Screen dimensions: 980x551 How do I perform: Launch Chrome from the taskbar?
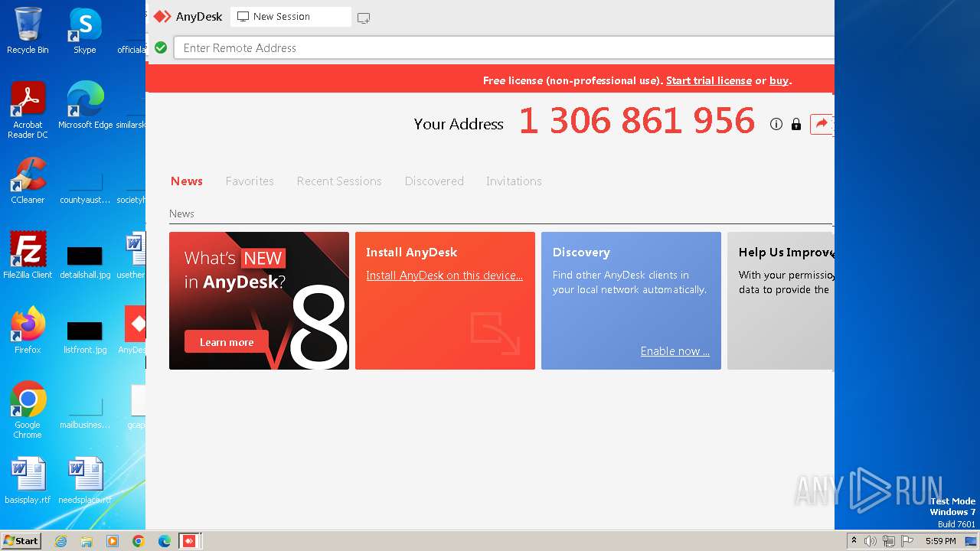coord(139,541)
